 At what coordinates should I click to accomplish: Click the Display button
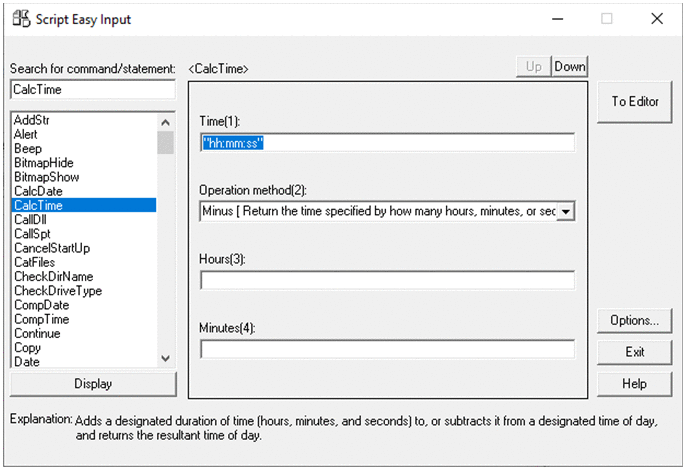pyautogui.click(x=93, y=384)
